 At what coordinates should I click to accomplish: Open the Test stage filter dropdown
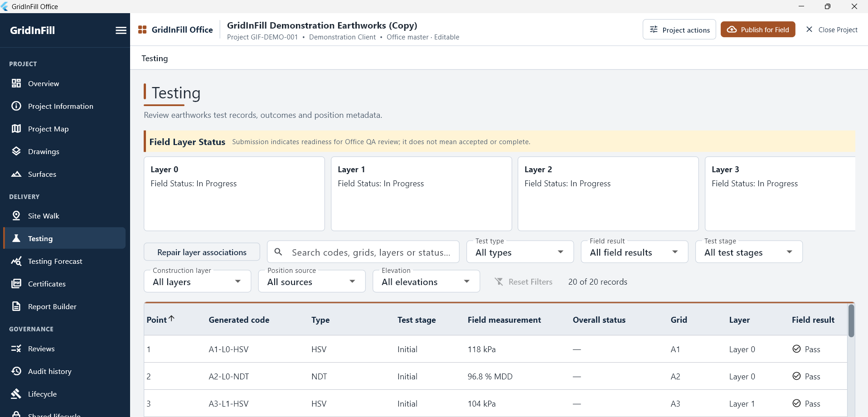pyautogui.click(x=749, y=252)
